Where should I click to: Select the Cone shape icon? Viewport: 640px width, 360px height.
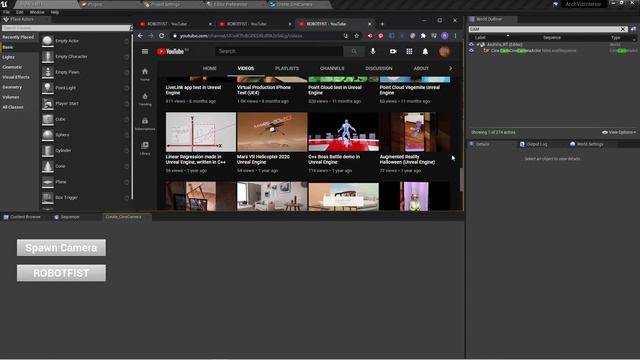[48, 166]
